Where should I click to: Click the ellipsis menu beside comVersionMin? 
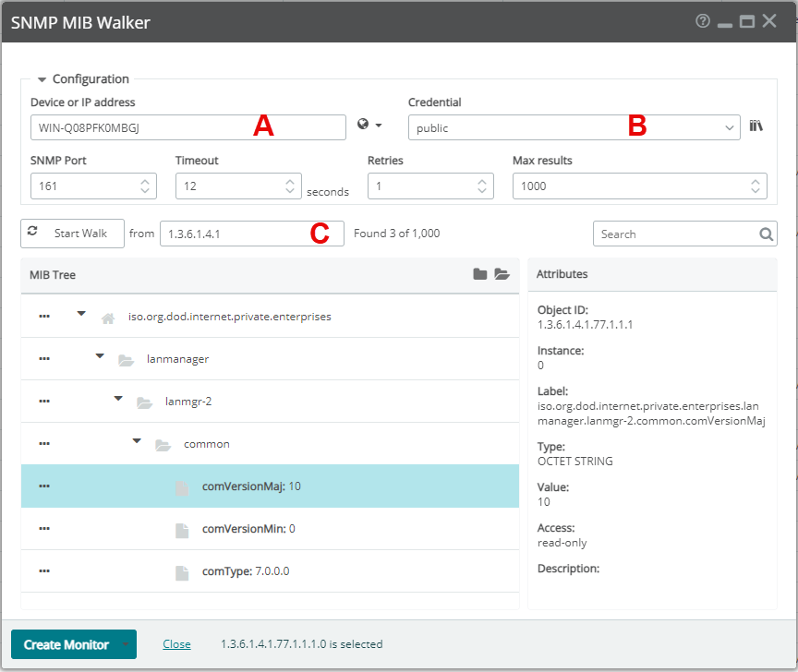click(43, 529)
